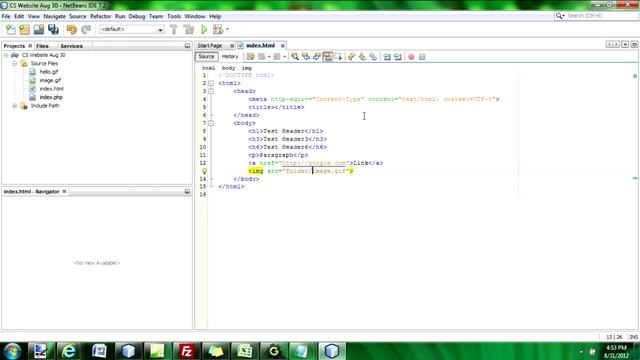Click the Find Next Occurrence icon
This screenshot has height=360, width=640.
tap(317, 57)
